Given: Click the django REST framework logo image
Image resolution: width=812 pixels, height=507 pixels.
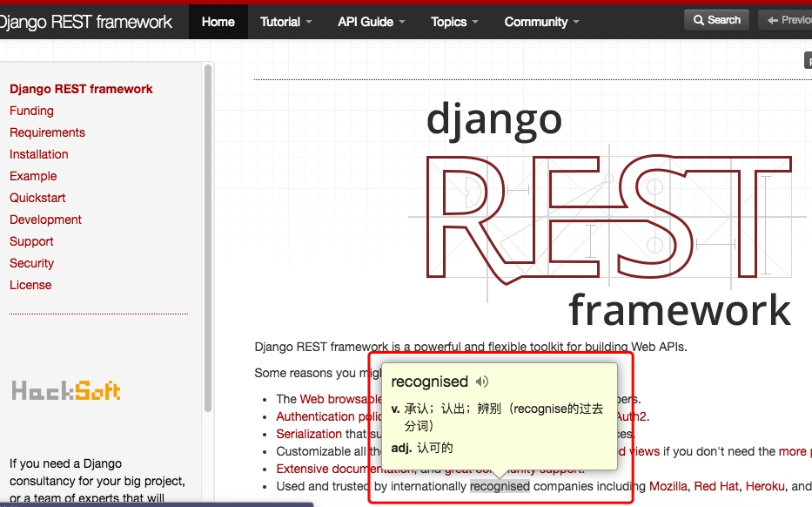Looking at the screenshot, I should [x=608, y=213].
